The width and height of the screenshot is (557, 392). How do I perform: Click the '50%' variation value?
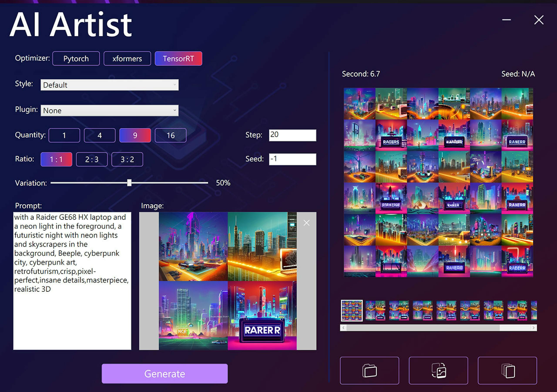223,183
